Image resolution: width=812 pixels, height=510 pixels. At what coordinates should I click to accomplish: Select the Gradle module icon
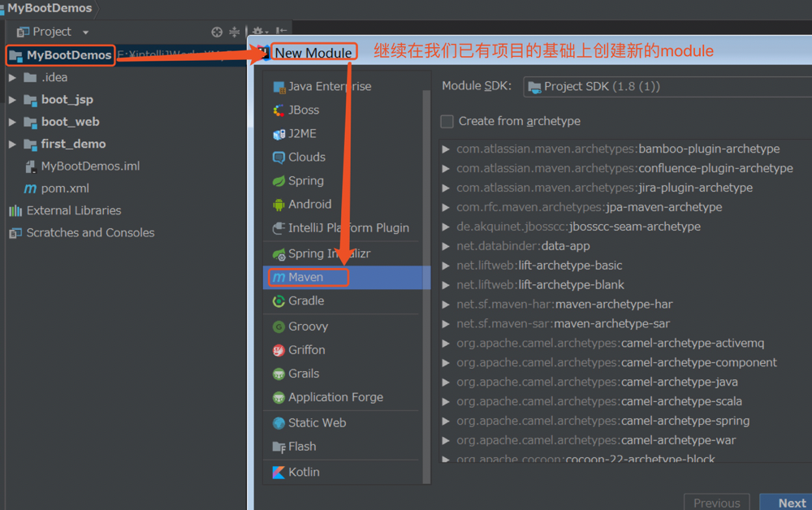coord(279,300)
